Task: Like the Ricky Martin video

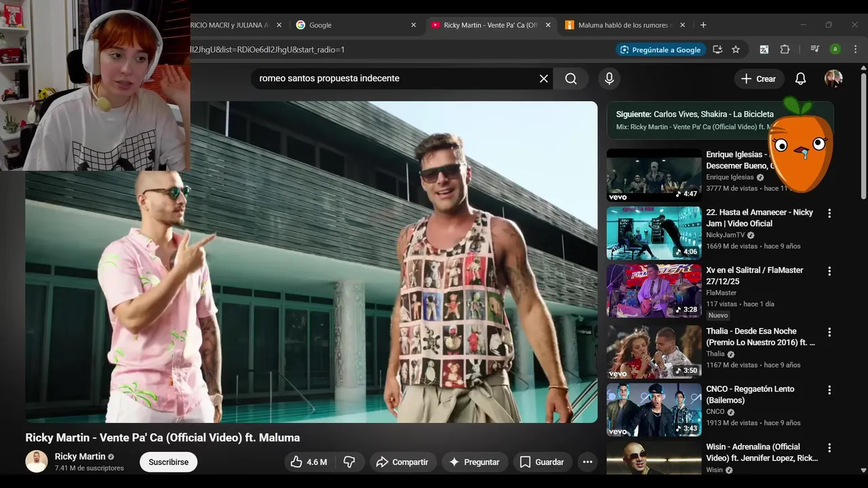Action: [309, 462]
